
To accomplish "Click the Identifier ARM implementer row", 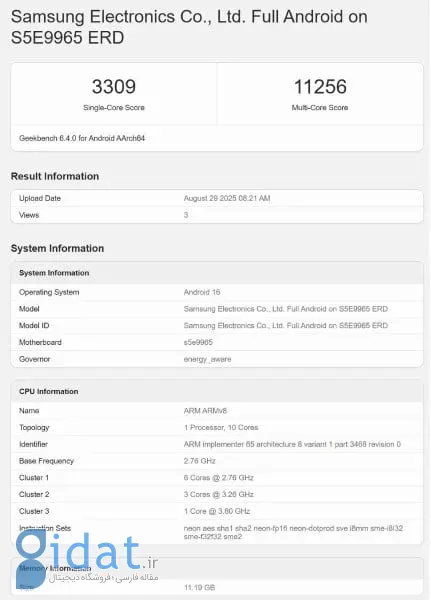I will pos(217,444).
